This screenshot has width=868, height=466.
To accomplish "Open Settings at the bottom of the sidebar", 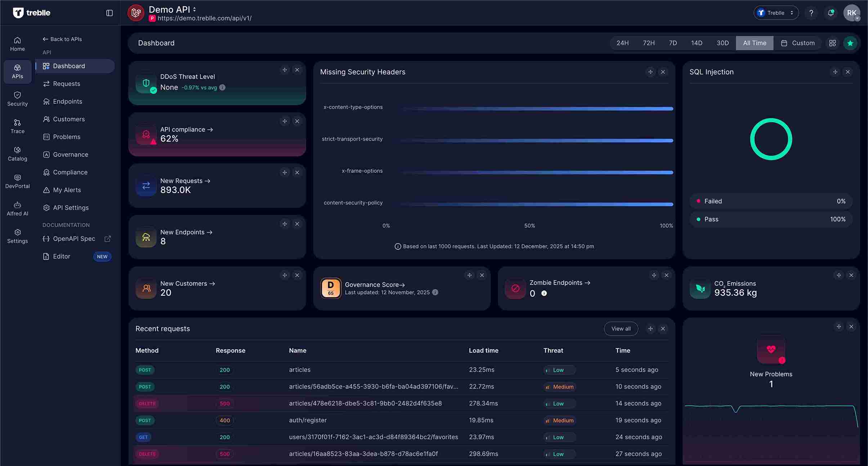I will [x=17, y=236].
